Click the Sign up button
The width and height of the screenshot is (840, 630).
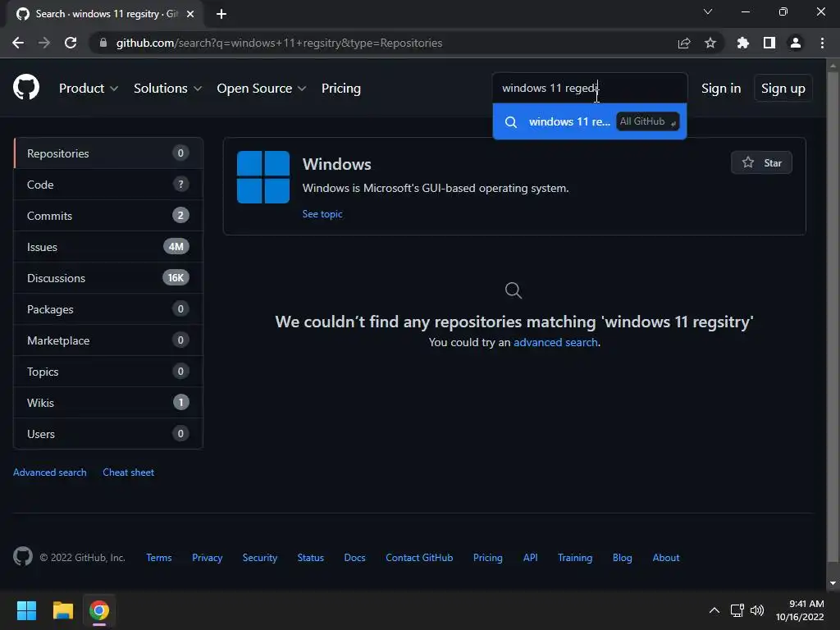click(x=783, y=89)
